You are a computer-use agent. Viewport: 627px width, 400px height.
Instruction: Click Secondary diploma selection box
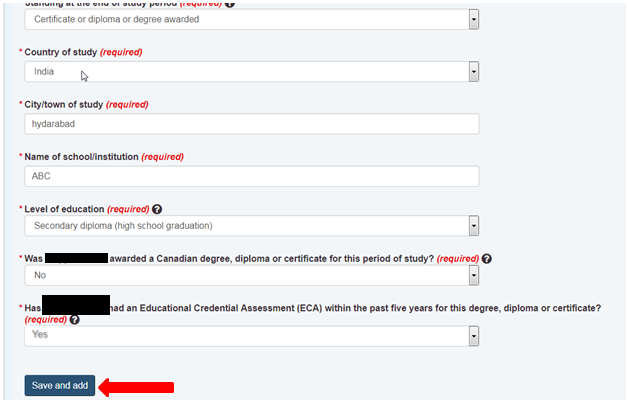tap(252, 226)
